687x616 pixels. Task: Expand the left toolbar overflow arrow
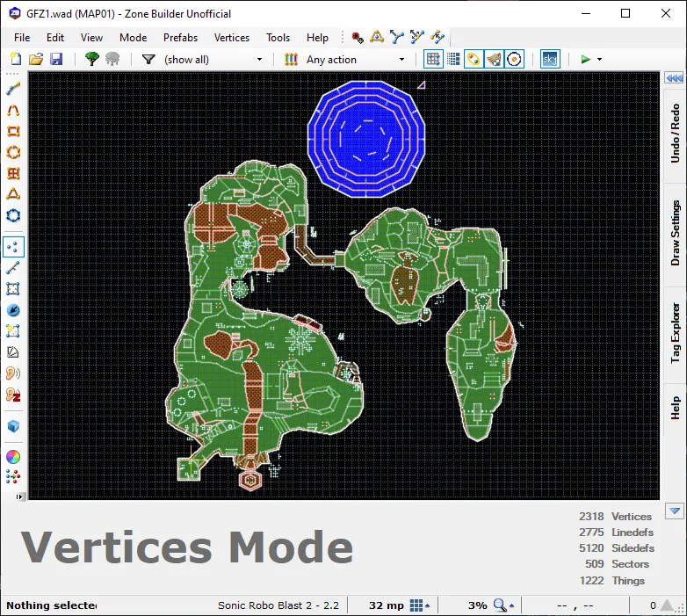(18, 496)
